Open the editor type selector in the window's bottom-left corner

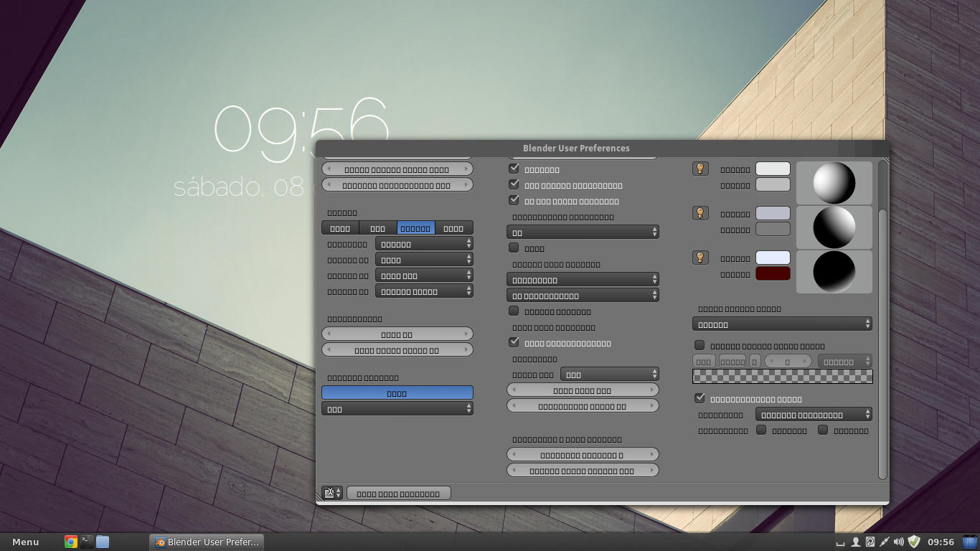pos(332,493)
